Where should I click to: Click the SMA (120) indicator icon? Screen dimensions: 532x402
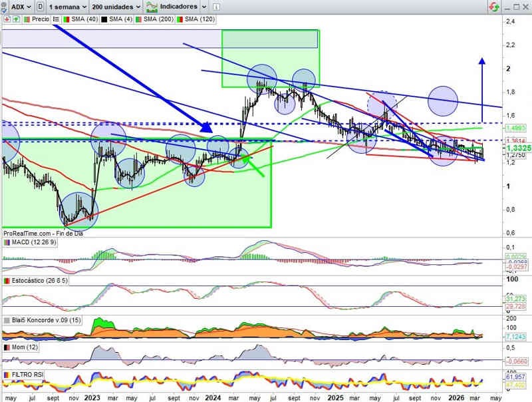coord(180,19)
